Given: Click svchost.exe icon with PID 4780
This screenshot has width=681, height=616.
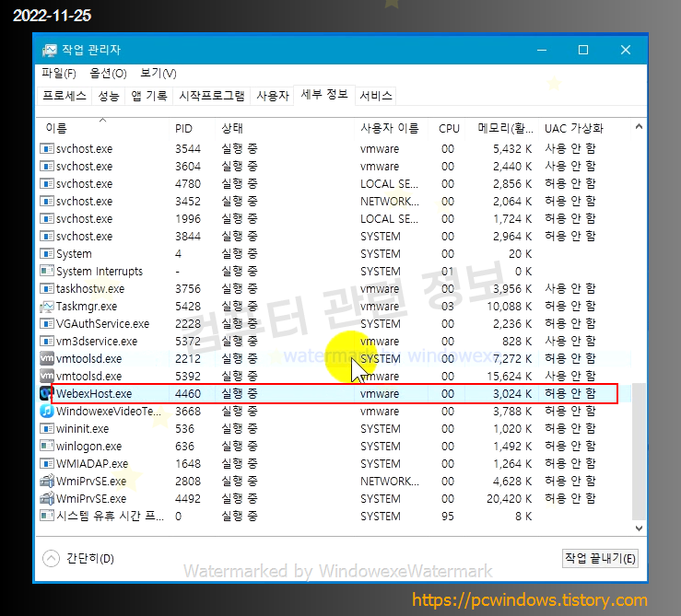Looking at the screenshot, I should (46, 183).
